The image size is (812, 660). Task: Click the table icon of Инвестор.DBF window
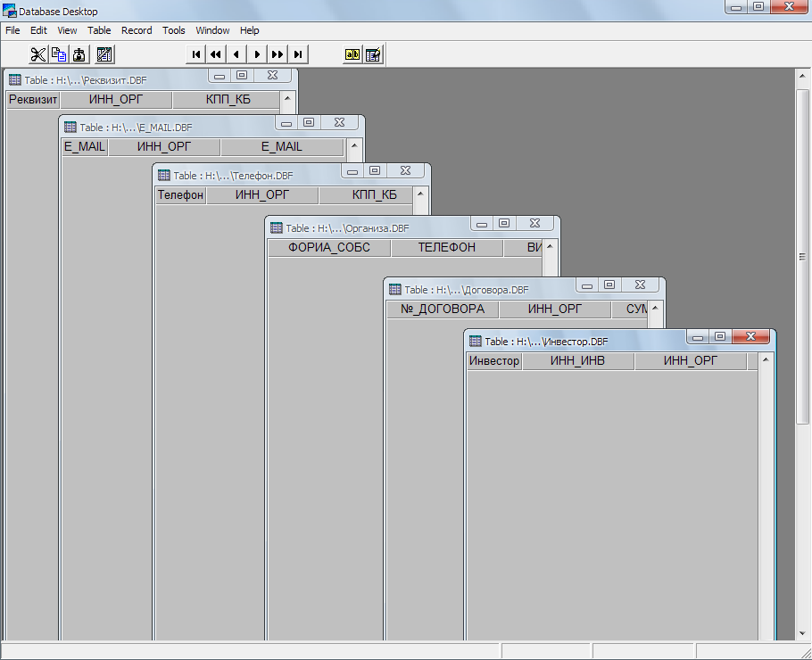475,341
